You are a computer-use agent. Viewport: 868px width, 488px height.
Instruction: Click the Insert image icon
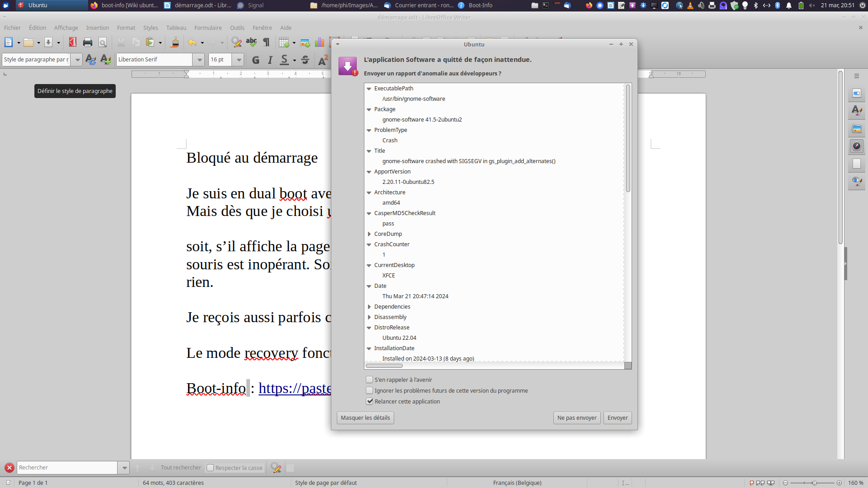(x=305, y=42)
